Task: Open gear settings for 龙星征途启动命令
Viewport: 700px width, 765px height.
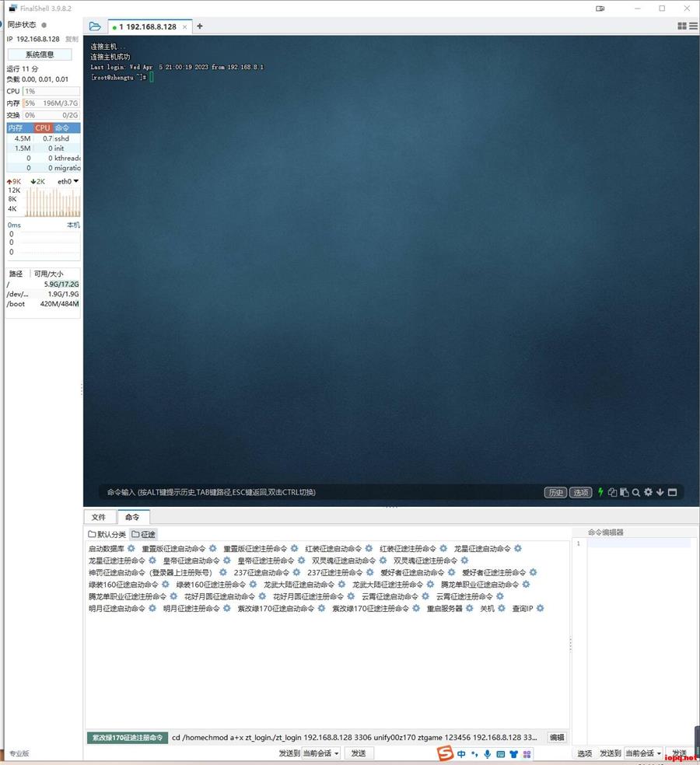Action: pyautogui.click(x=518, y=548)
